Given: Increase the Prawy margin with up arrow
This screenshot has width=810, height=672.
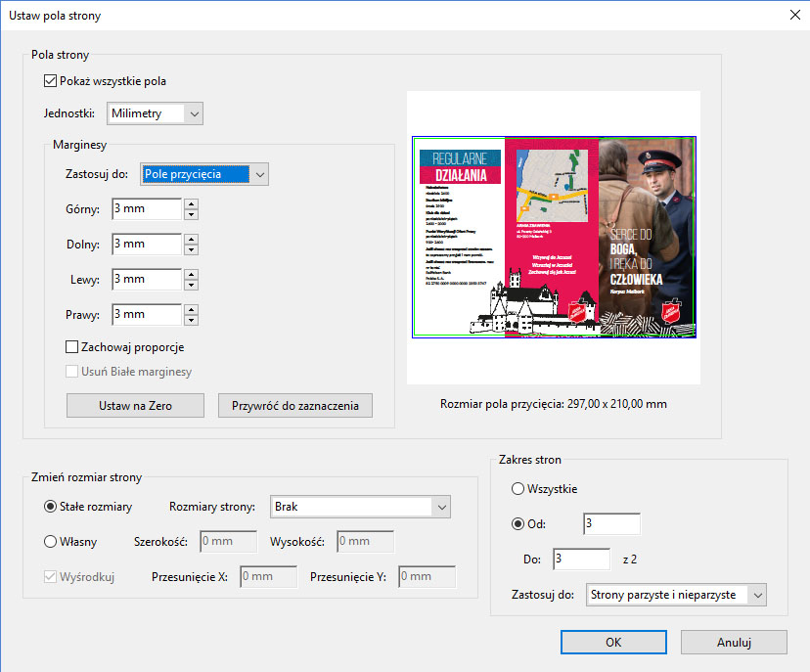Looking at the screenshot, I should pos(192,309).
